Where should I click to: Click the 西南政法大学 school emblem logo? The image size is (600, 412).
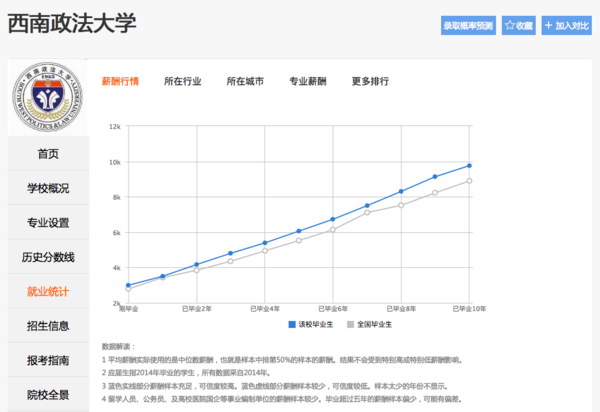[48, 98]
